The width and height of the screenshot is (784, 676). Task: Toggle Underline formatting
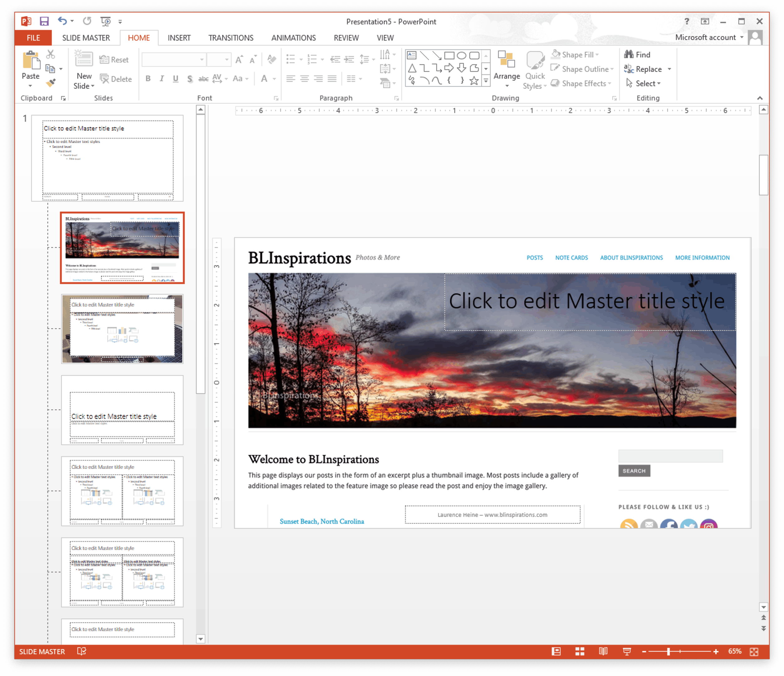(176, 78)
